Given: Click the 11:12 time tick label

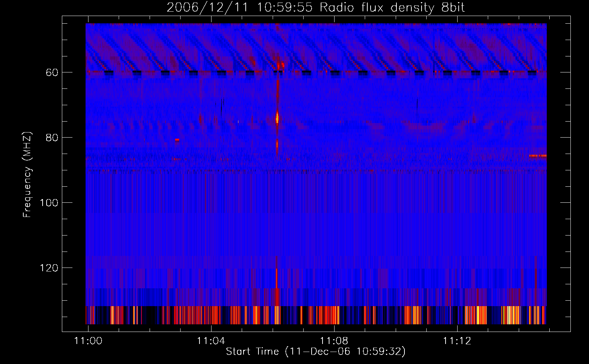Looking at the screenshot, I should coord(457,341).
